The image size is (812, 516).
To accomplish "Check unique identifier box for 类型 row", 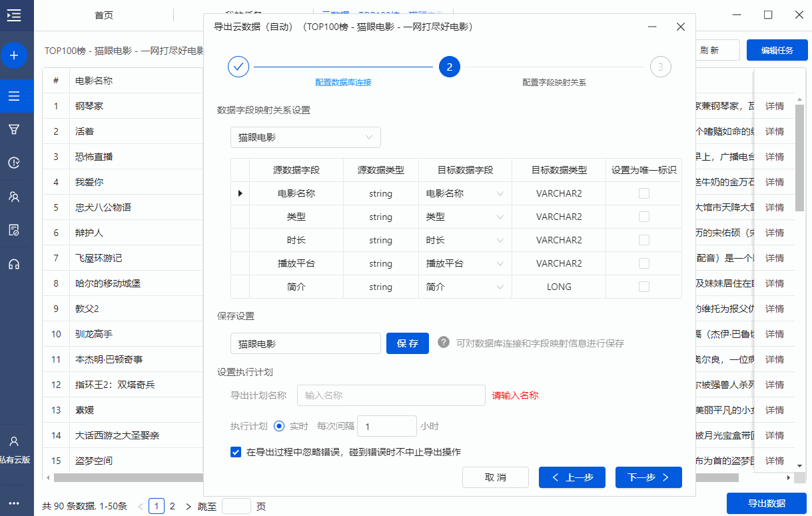I will pyautogui.click(x=644, y=217).
